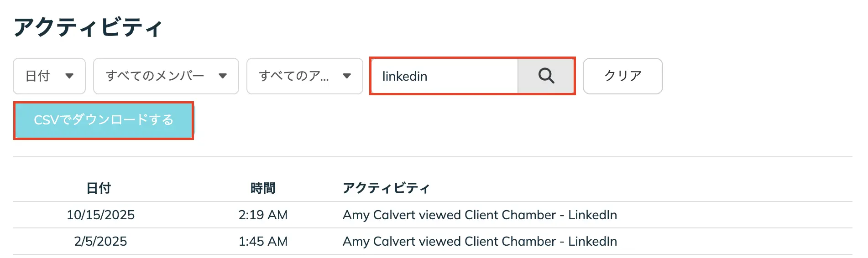This screenshot has height=258, width=868.
Task: Click the magnifying glass search icon
Action: (x=546, y=76)
